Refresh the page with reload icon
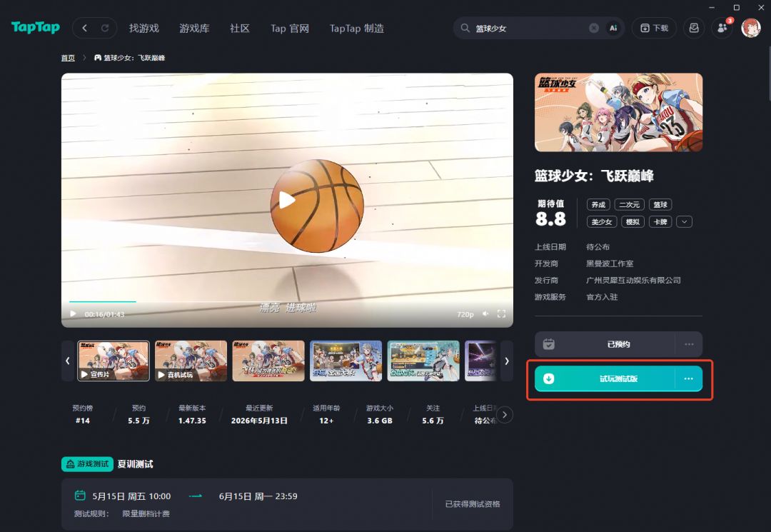The height and width of the screenshot is (532, 771). click(105, 28)
